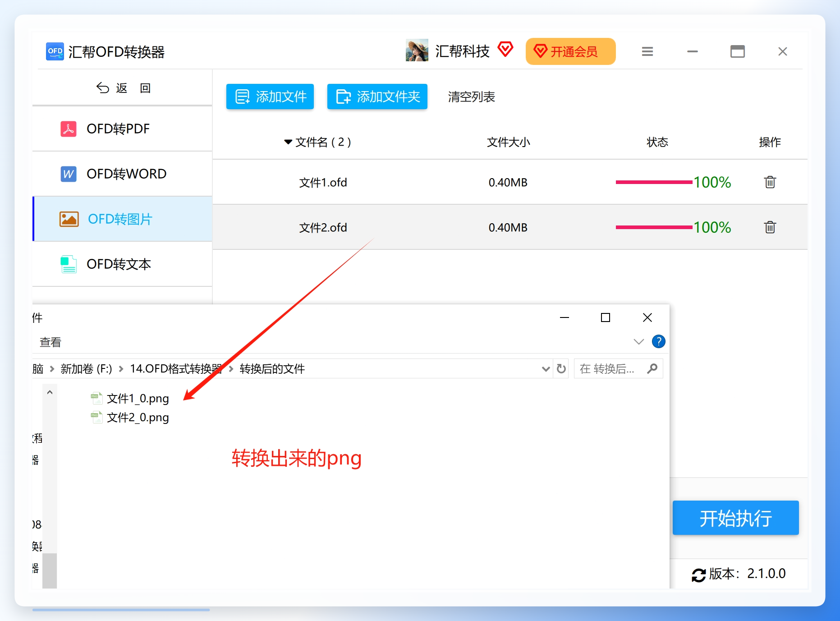Click the version refresh icon
This screenshot has height=621, width=840.
tap(698, 575)
